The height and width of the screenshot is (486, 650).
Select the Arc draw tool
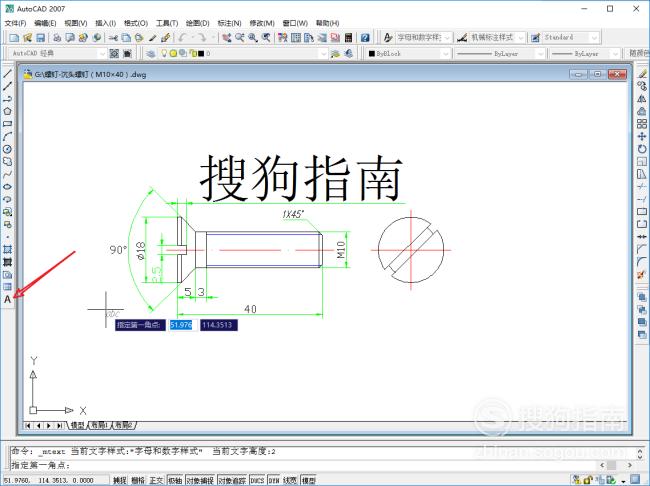click(x=7, y=136)
